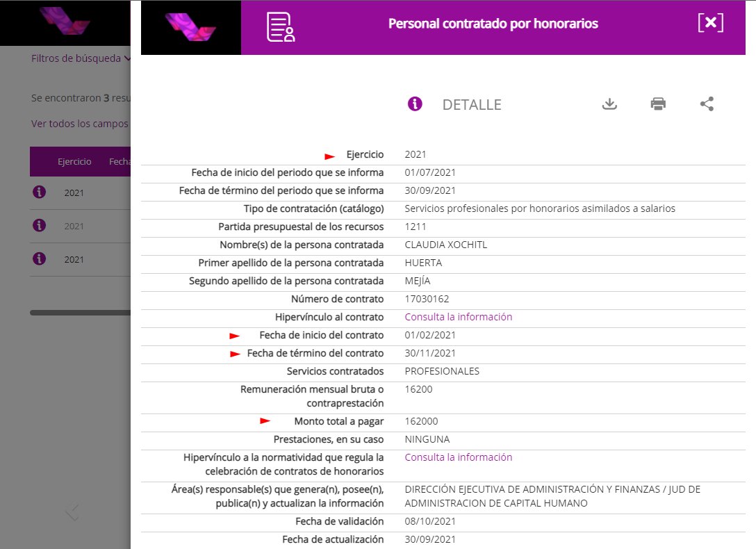Close the Personal contratado por honorarios dialog

tap(711, 23)
